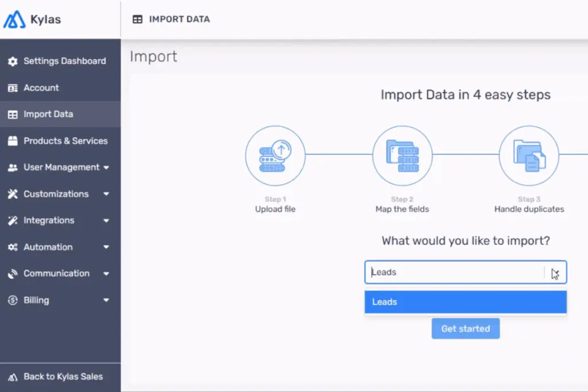The width and height of the screenshot is (588, 392).
Task: Expand the Billing submenu arrow
Action: (106, 300)
